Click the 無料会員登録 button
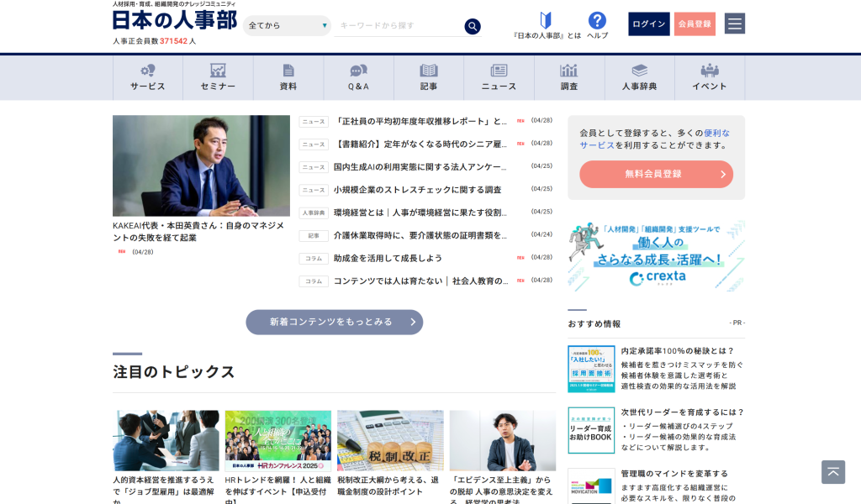This screenshot has width=861, height=504. coord(656,175)
